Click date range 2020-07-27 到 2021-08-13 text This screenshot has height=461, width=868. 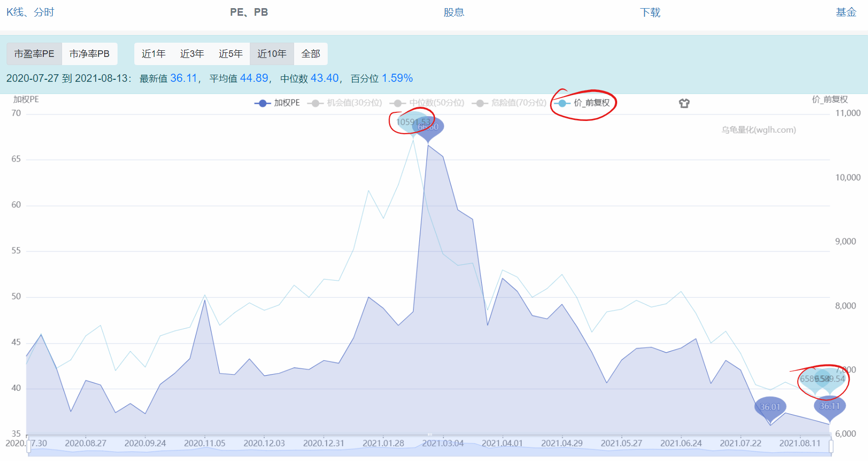(67, 78)
